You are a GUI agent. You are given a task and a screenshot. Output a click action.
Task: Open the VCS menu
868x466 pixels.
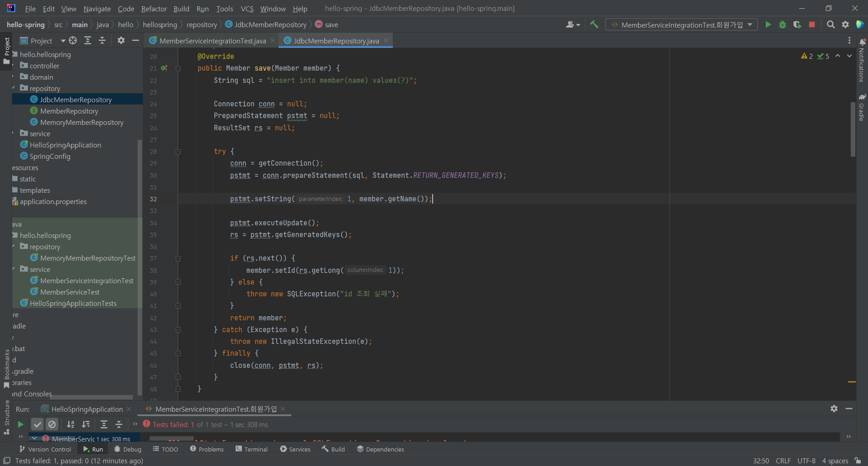247,9
